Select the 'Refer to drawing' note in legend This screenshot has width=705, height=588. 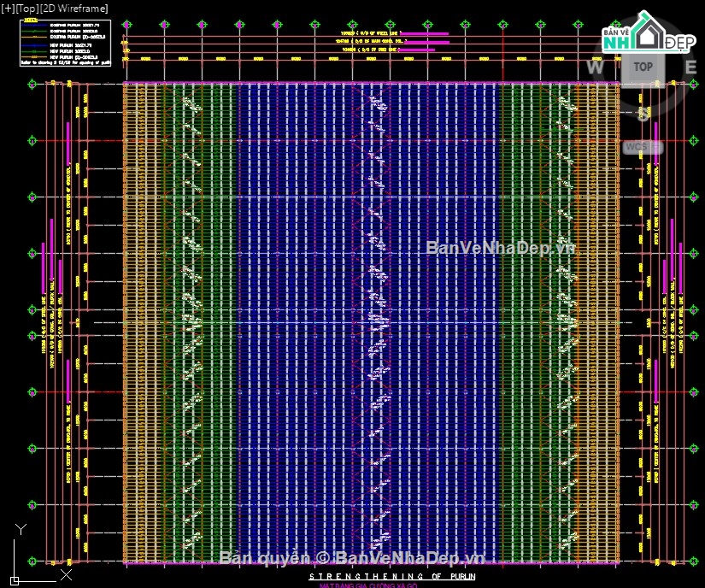[x=65, y=63]
